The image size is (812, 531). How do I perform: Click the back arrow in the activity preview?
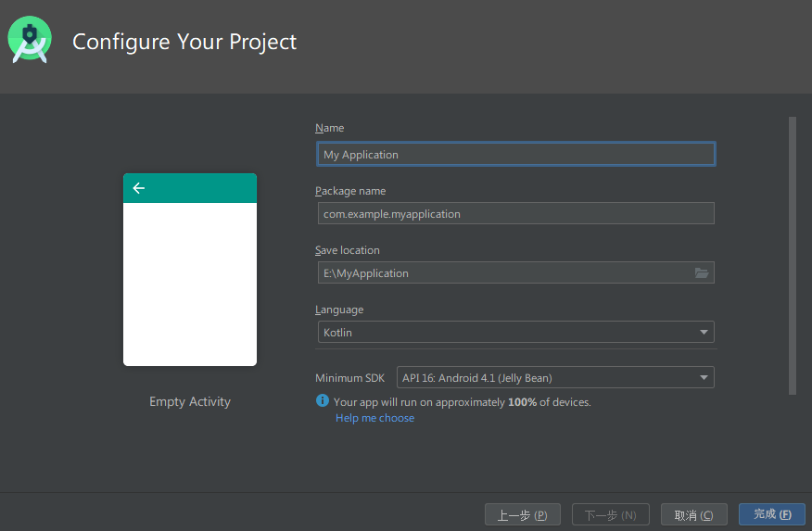pos(139,188)
